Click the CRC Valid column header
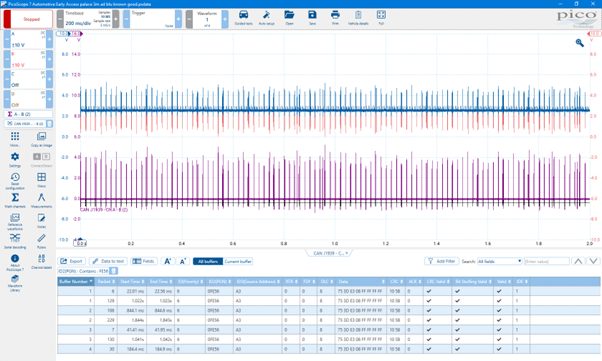 pyautogui.click(x=438, y=282)
